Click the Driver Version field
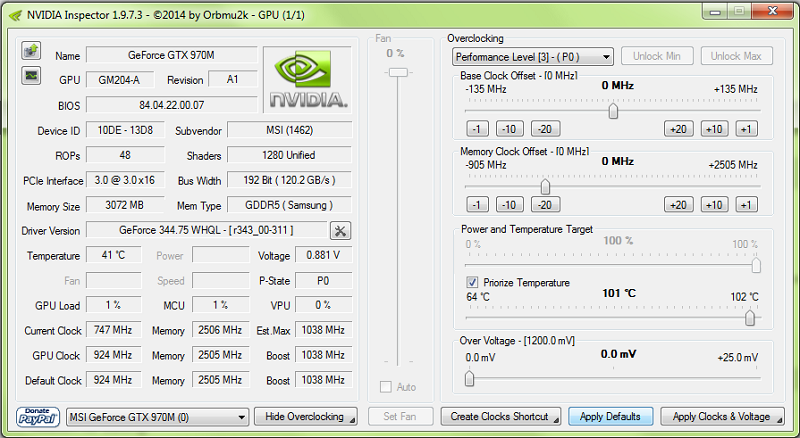This screenshot has width=800, height=438. [x=206, y=230]
